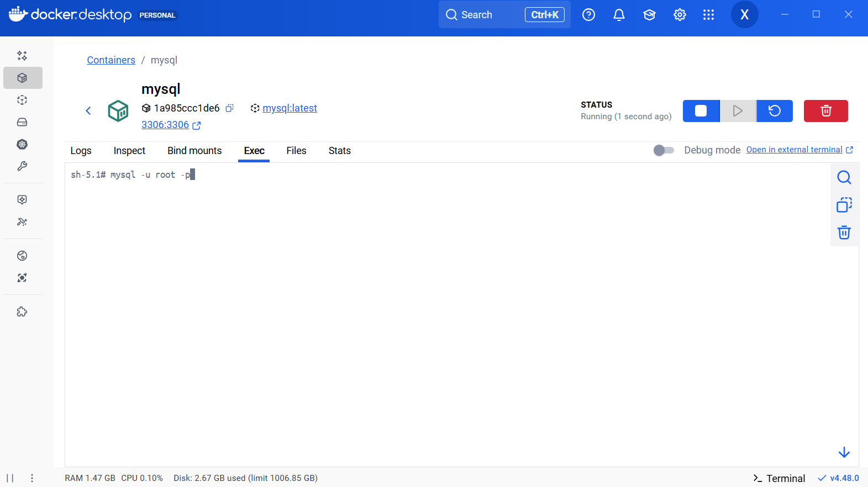Navigate to the Containers breadcrumb
This screenshot has height=487, width=868.
pyautogui.click(x=111, y=60)
